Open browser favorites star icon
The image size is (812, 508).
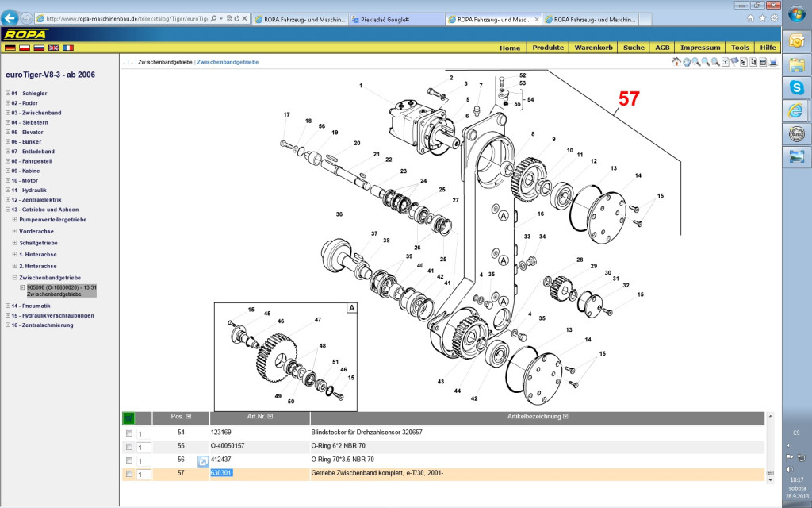coord(762,18)
